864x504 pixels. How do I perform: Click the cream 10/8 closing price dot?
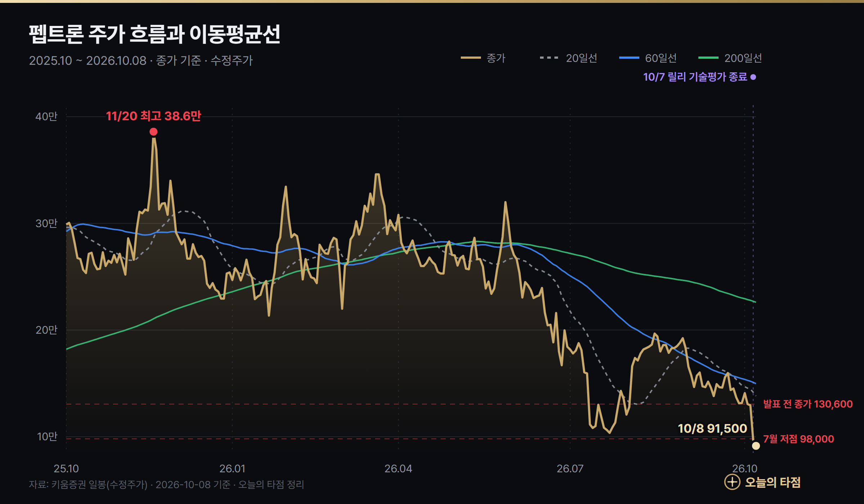[x=756, y=446]
